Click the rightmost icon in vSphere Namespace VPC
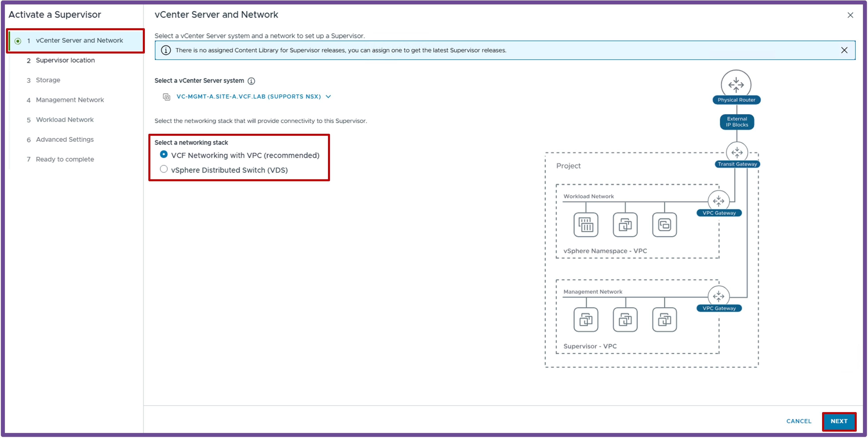The width and height of the screenshot is (868, 438). (x=664, y=225)
